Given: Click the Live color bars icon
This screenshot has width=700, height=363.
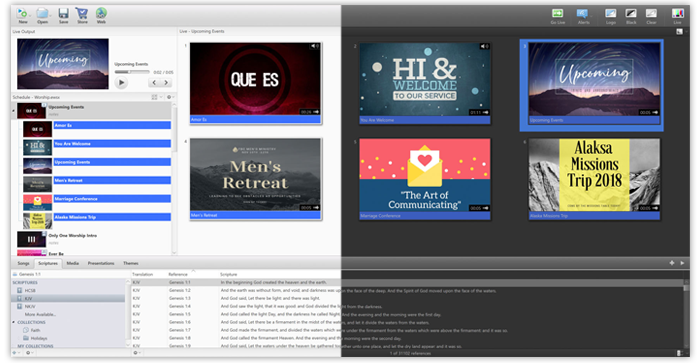Looking at the screenshot, I should 677,13.
